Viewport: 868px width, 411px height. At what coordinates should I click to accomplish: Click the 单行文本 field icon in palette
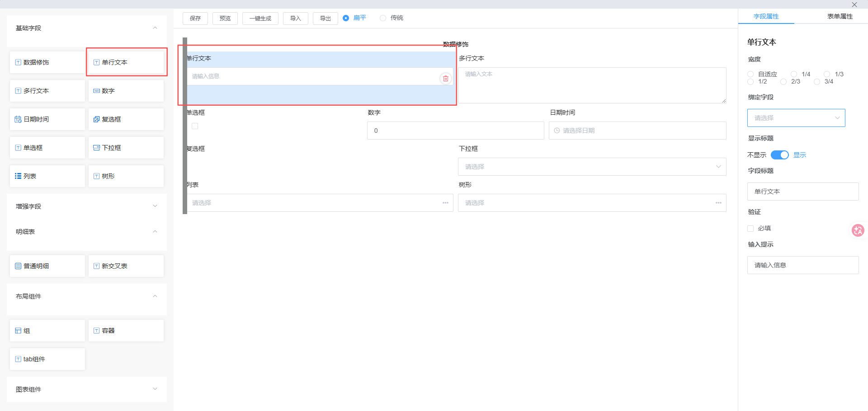96,62
